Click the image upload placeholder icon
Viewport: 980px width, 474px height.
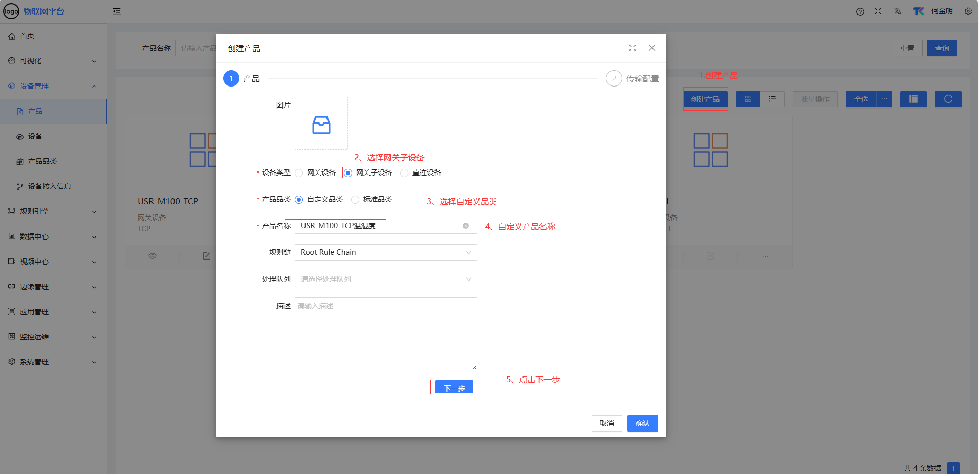[x=321, y=124]
